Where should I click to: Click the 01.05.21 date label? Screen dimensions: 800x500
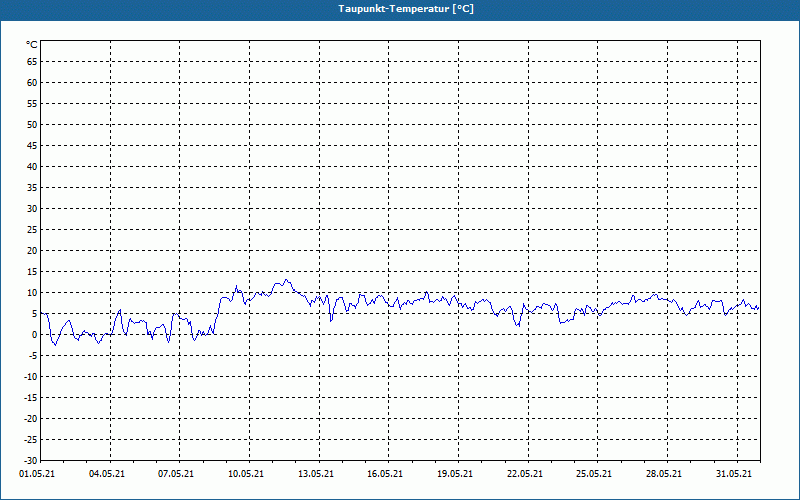(37, 474)
